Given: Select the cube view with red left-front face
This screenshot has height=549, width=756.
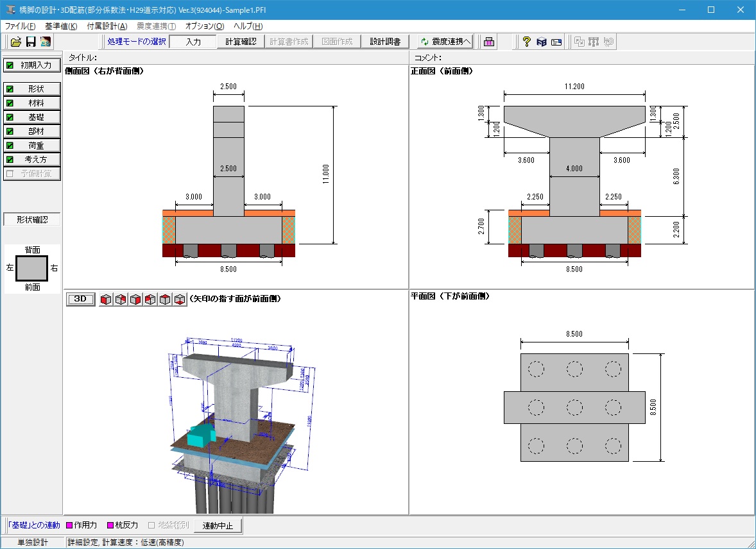Looking at the screenshot, I should coord(106,300).
